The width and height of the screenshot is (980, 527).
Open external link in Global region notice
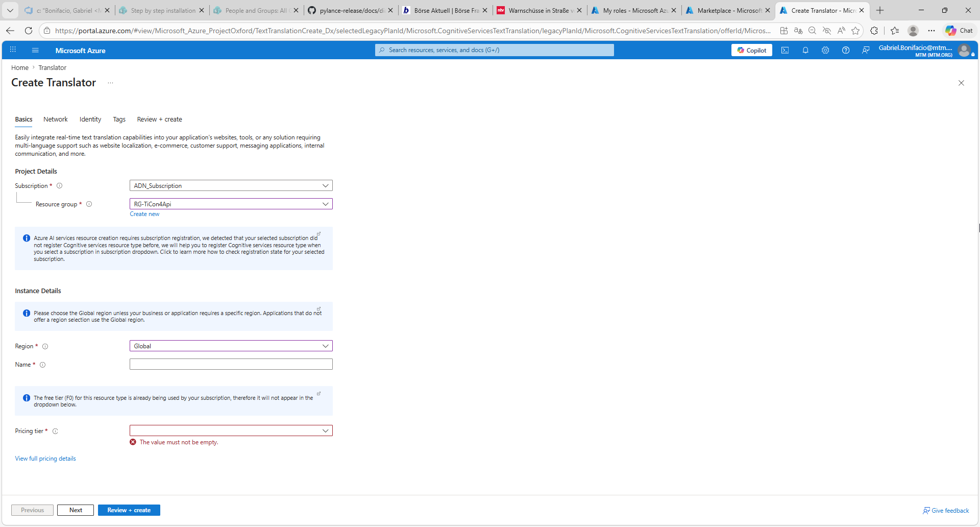pyautogui.click(x=318, y=309)
